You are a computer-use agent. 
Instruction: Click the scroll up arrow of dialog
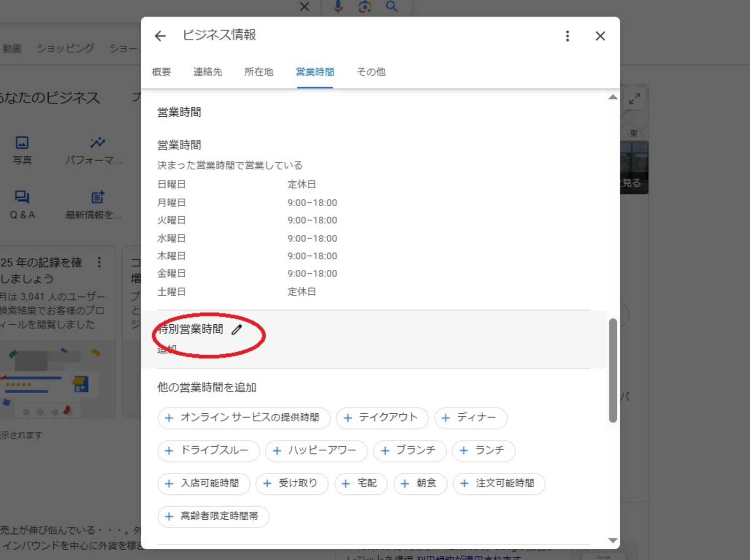point(612,97)
